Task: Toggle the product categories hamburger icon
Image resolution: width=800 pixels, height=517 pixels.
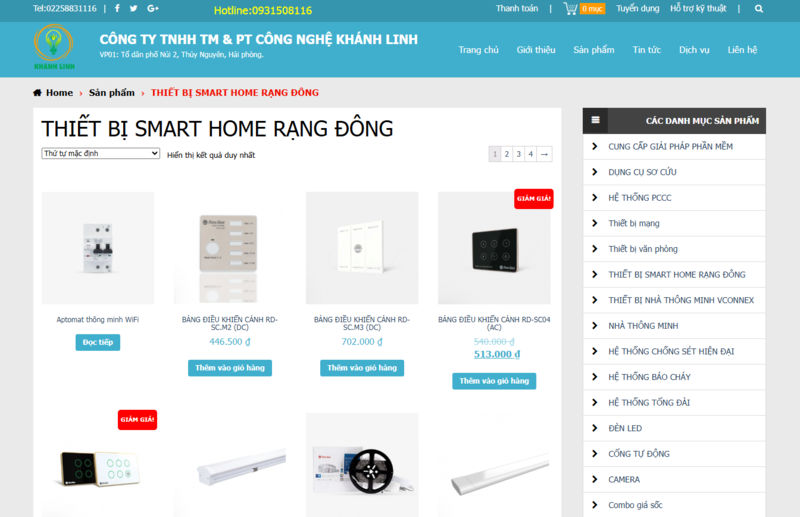Action: click(x=595, y=120)
